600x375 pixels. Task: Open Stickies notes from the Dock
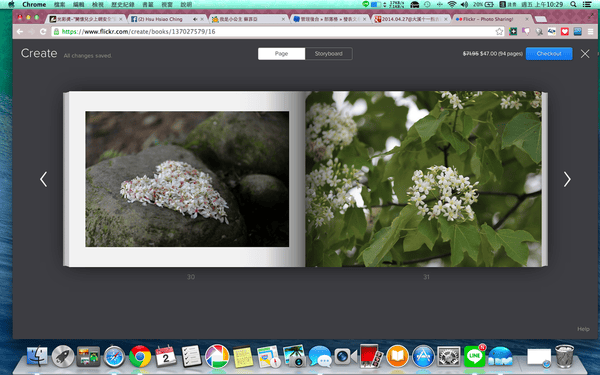(243, 357)
